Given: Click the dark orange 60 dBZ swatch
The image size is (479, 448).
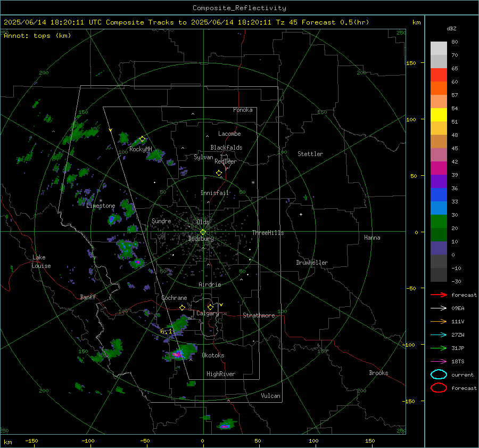Looking at the screenshot, I should 439,88.
